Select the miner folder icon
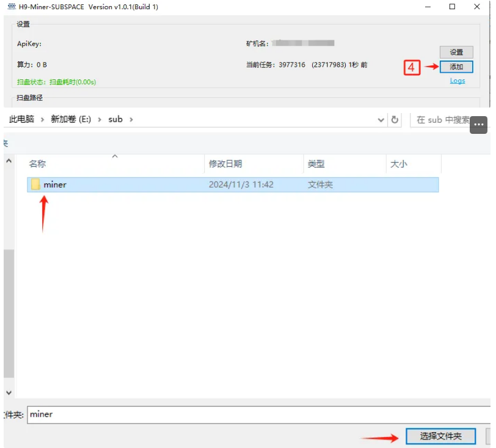Image resolution: width=496 pixels, height=448 pixels. pos(36,185)
